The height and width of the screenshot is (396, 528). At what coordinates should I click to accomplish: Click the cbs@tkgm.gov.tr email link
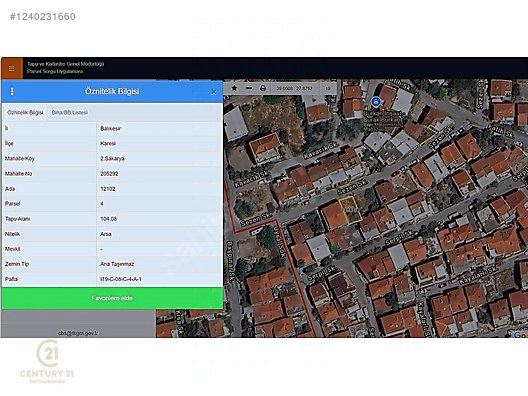click(x=78, y=333)
